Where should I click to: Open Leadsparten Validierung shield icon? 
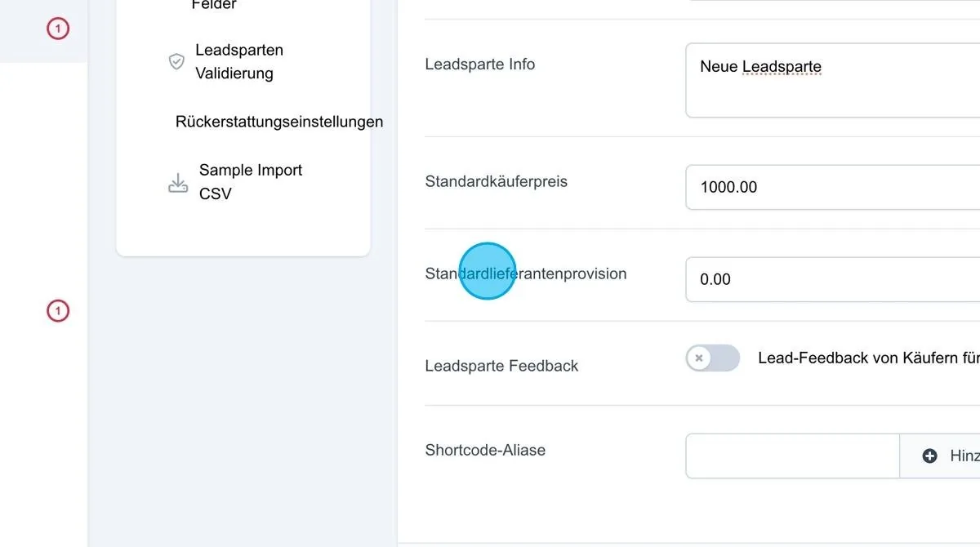click(176, 61)
